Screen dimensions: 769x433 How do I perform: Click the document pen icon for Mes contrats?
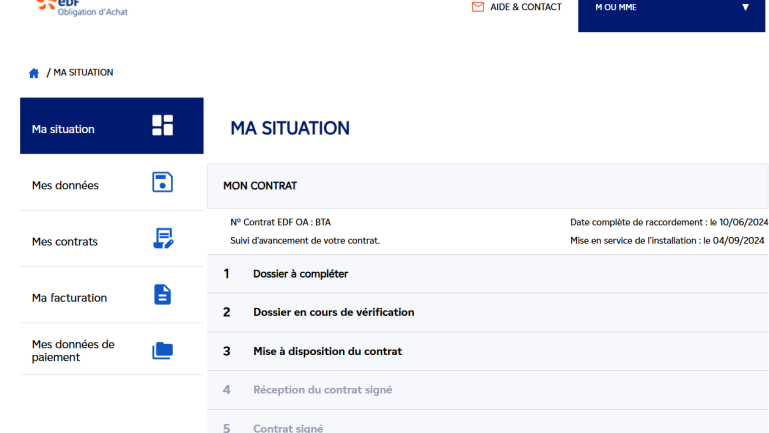click(162, 238)
